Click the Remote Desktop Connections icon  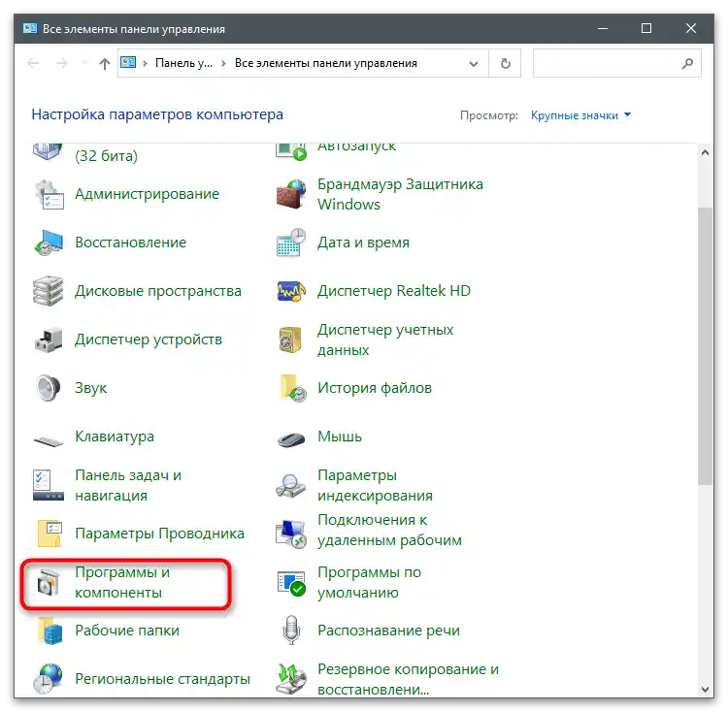(x=291, y=534)
